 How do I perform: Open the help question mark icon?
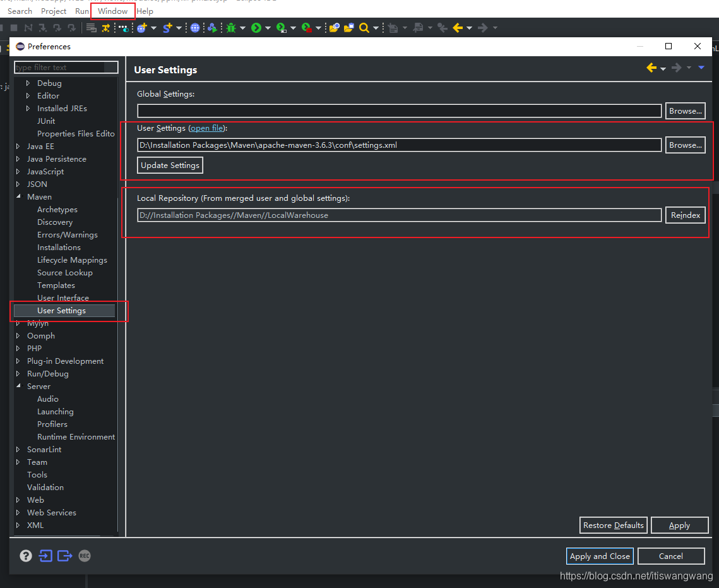26,556
